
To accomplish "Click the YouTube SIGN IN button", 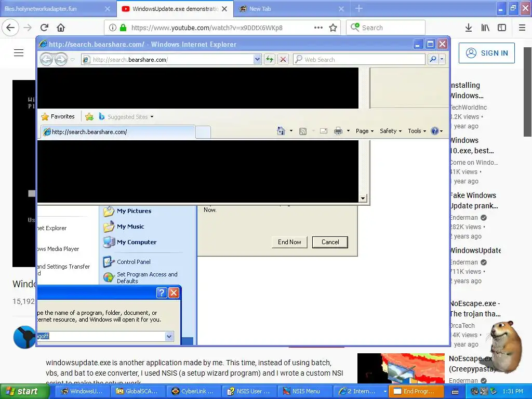I will tap(486, 53).
